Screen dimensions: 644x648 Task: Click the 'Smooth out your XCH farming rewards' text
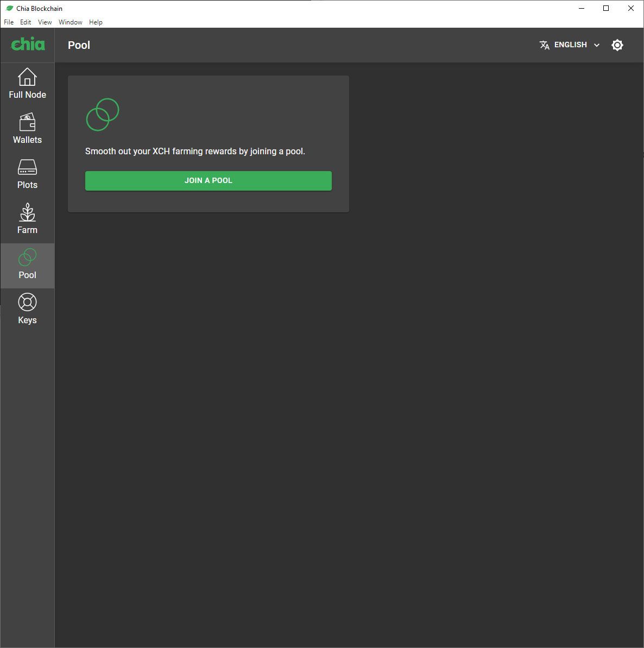(x=195, y=151)
